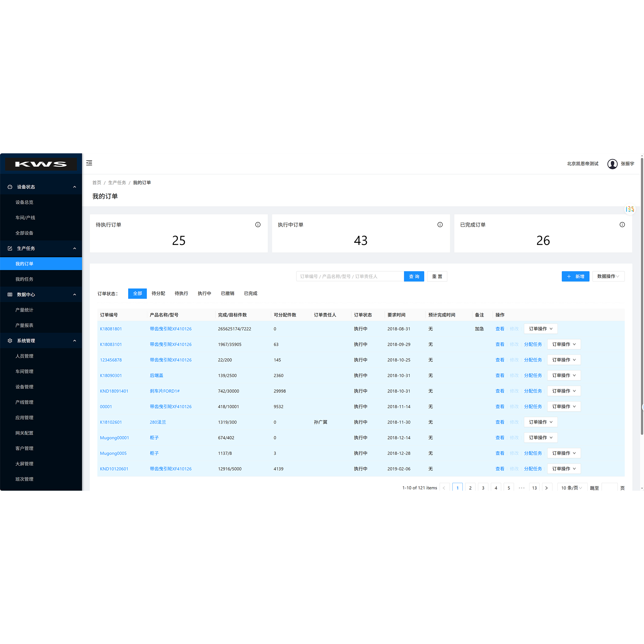Open 订单操作 dropdown for K18083101

click(564, 344)
